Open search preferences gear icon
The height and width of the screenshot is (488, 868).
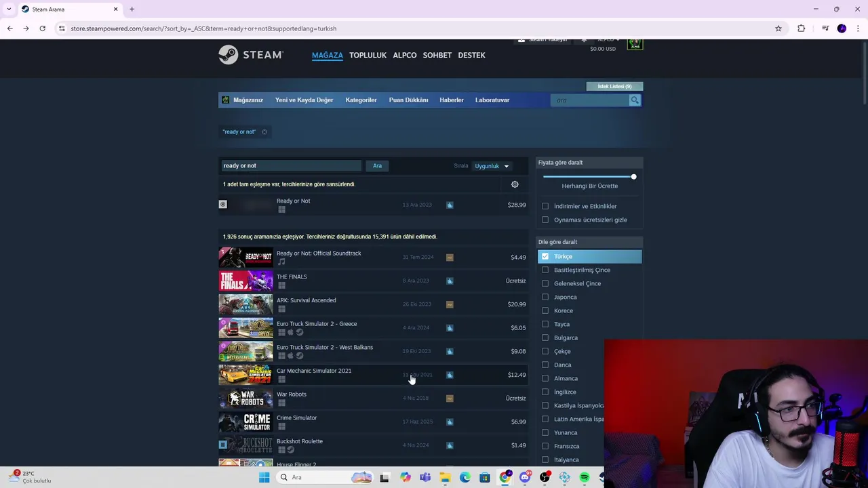pyautogui.click(x=515, y=184)
